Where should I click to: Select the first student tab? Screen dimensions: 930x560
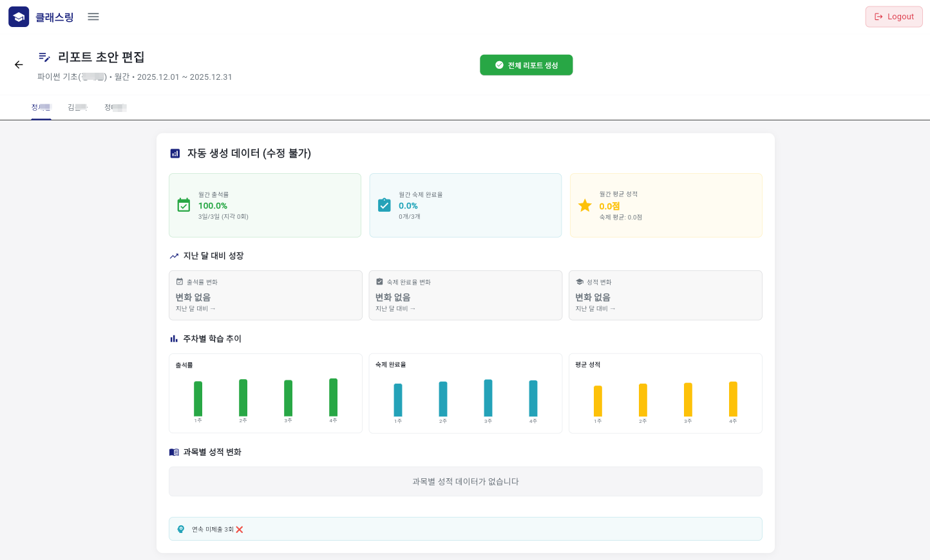41,107
